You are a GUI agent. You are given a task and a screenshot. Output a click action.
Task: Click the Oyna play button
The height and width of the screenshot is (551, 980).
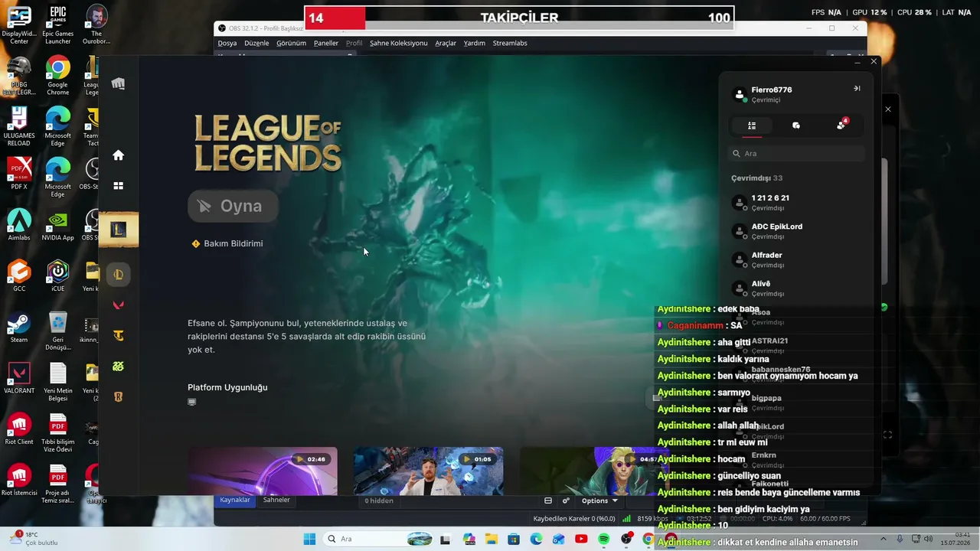(x=234, y=206)
